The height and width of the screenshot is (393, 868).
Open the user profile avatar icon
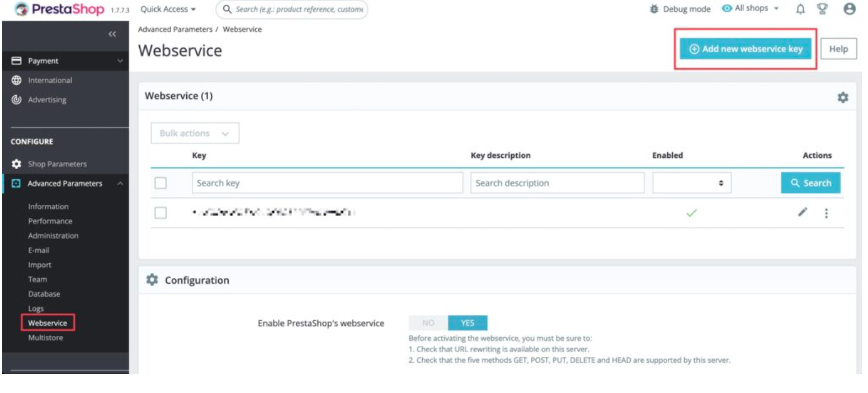coord(849,9)
